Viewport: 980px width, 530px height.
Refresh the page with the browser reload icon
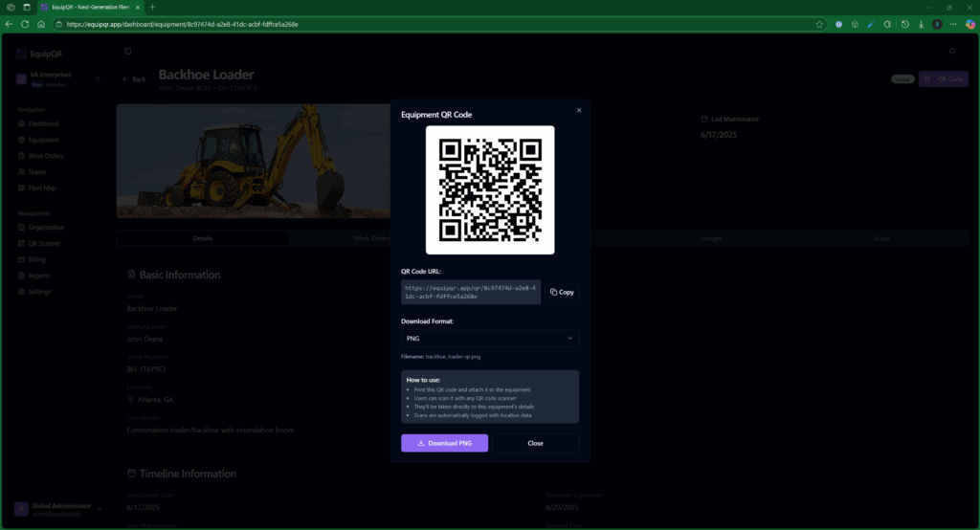[25, 24]
